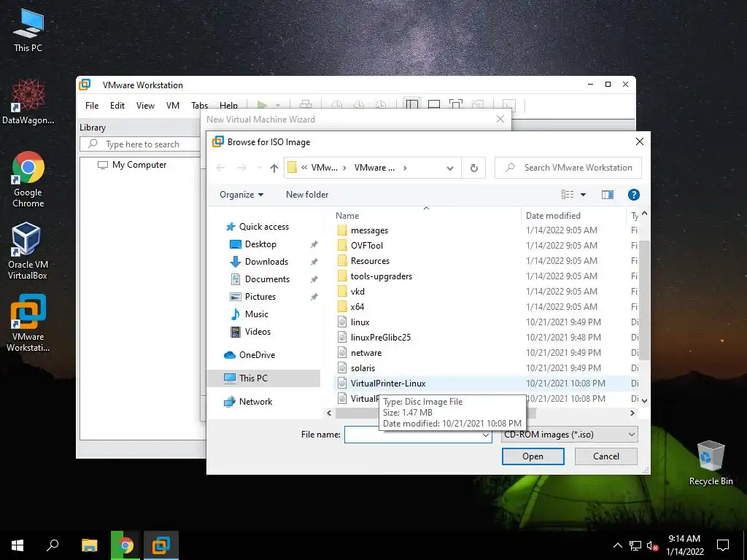The image size is (747, 560).
Task: Select Network in navigation pane
Action: (255, 402)
